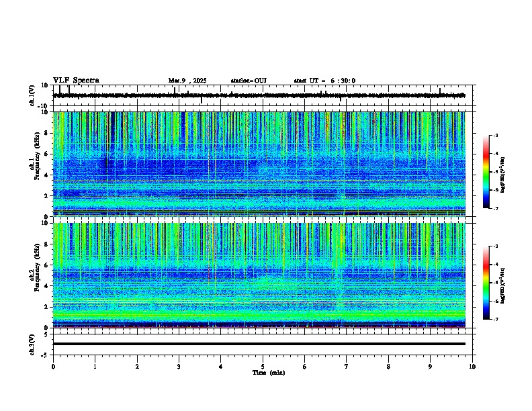Image resolution: width=532 pixels, height=411 pixels.
Task: Click time axis tick label '1'
Action: click(95, 367)
